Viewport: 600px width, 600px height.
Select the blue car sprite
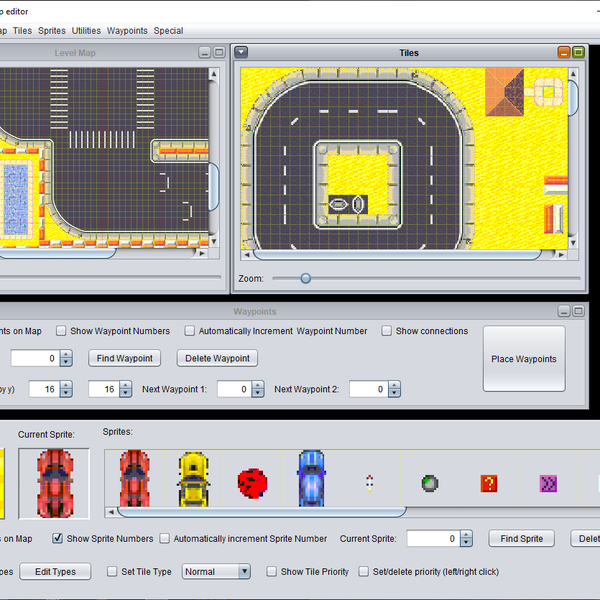311,478
